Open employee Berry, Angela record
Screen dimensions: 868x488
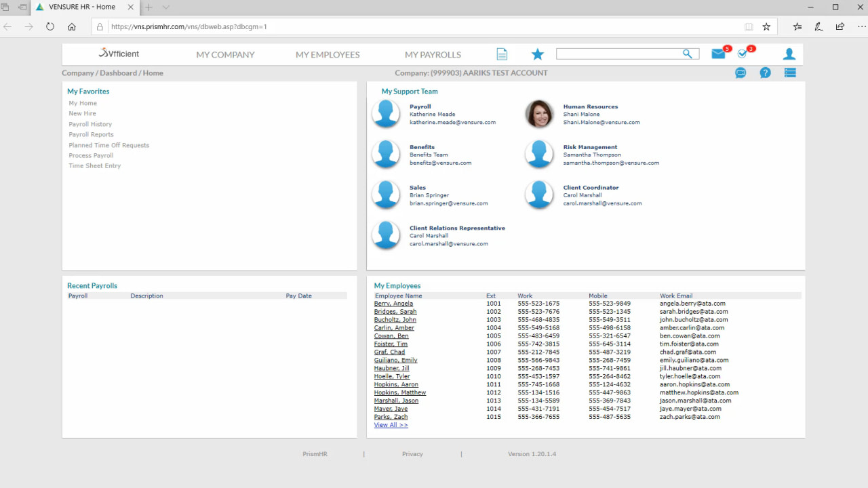[x=393, y=304]
